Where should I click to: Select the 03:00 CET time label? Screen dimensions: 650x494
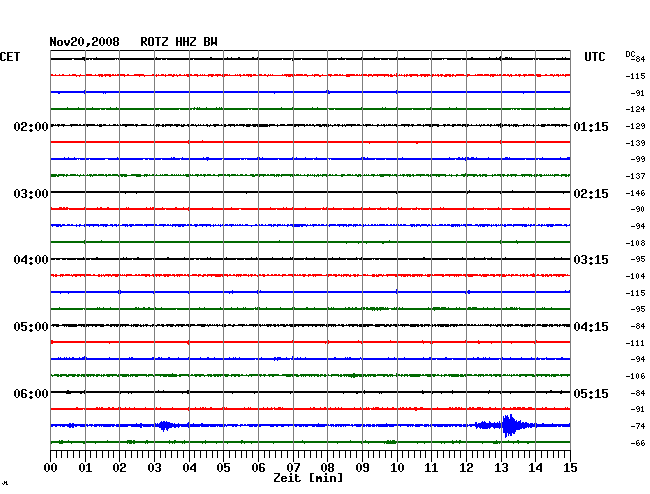coord(31,194)
